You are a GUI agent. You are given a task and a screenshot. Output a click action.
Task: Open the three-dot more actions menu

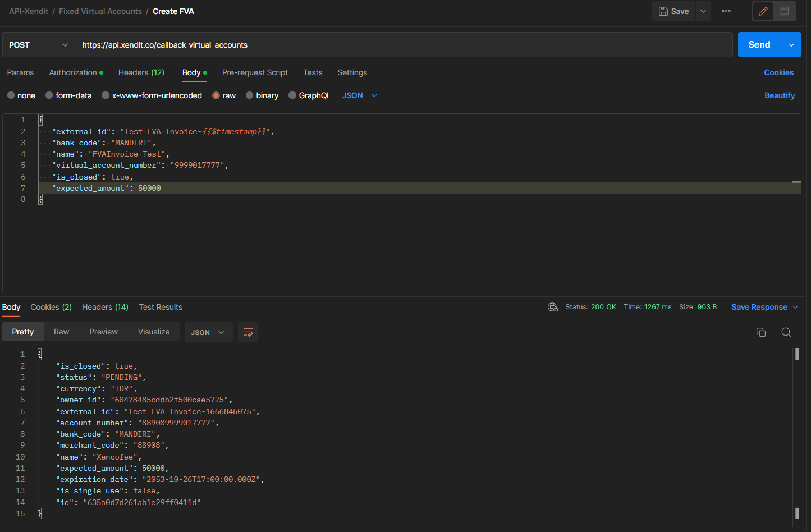[726, 11]
